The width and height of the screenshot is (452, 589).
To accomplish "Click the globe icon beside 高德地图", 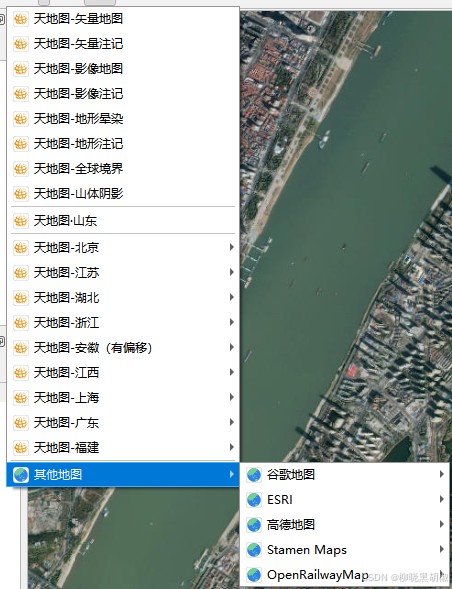I will (x=254, y=525).
